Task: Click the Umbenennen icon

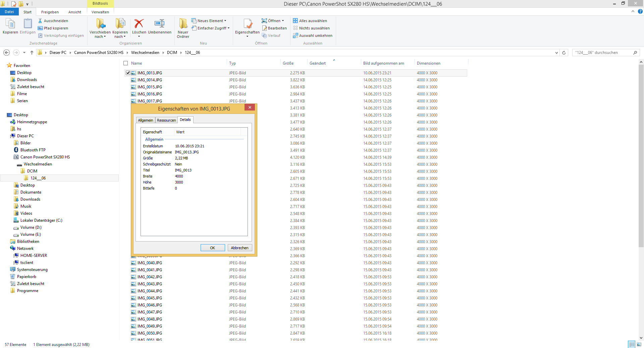Action: (159, 23)
